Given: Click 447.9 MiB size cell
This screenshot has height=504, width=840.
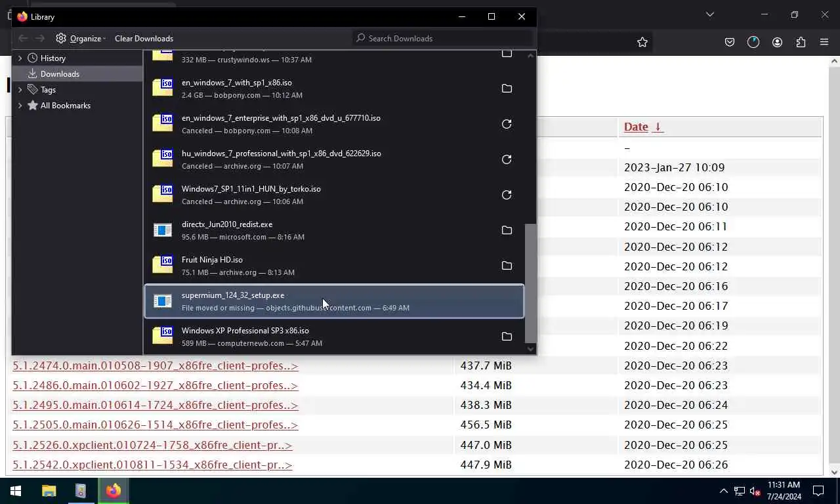Looking at the screenshot, I should click(486, 465).
